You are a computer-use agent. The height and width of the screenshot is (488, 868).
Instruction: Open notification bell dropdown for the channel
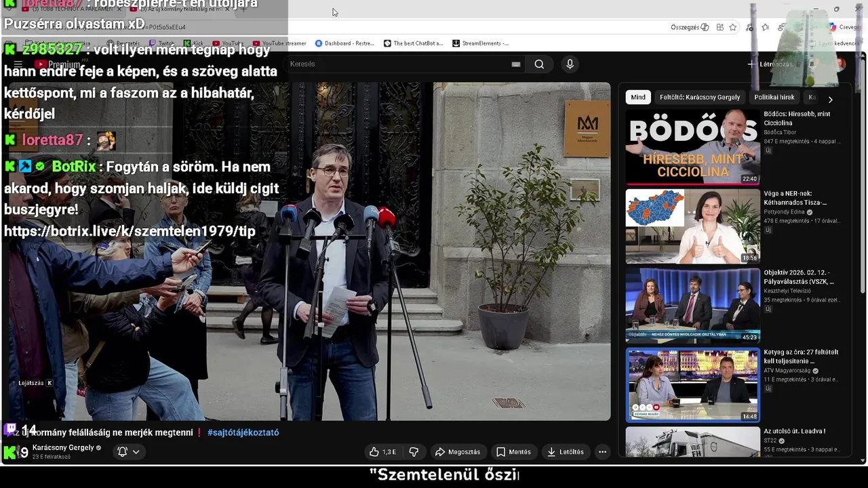click(x=129, y=451)
